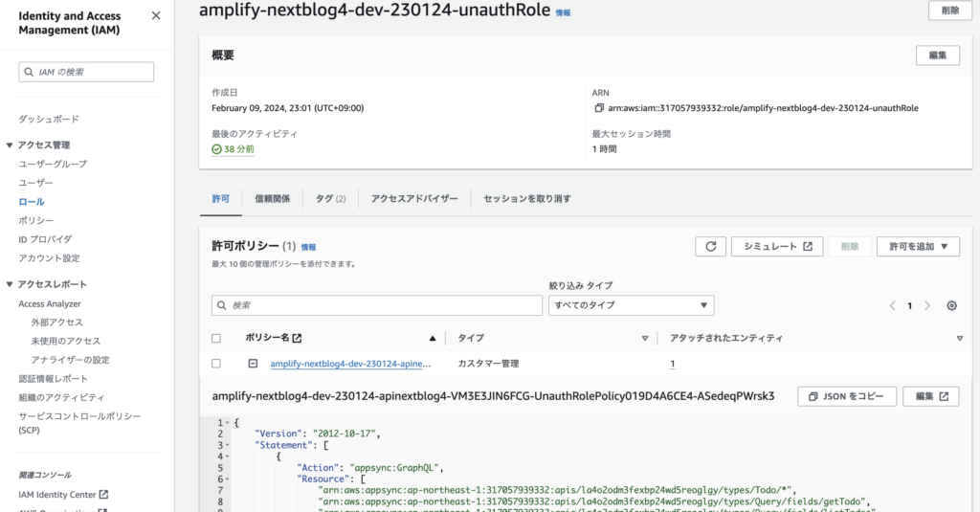Click the 削除 button for the role
This screenshot has width=980, height=512.
pos(950,11)
